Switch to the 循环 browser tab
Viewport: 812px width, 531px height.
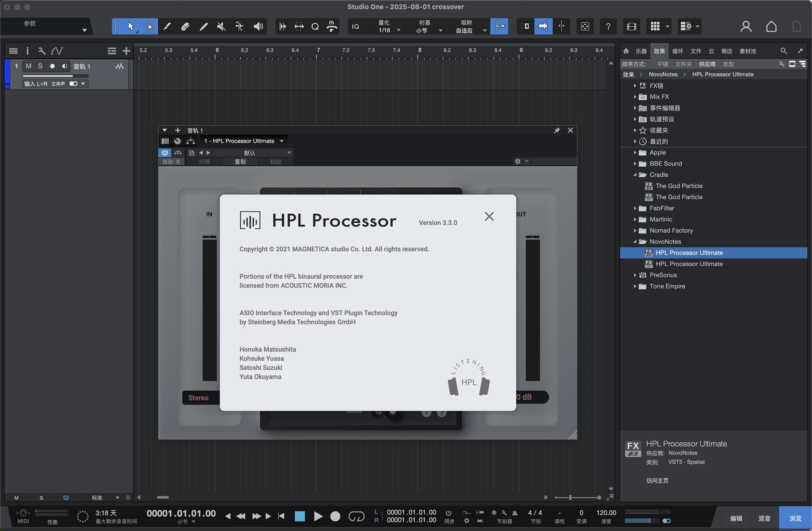[678, 51]
